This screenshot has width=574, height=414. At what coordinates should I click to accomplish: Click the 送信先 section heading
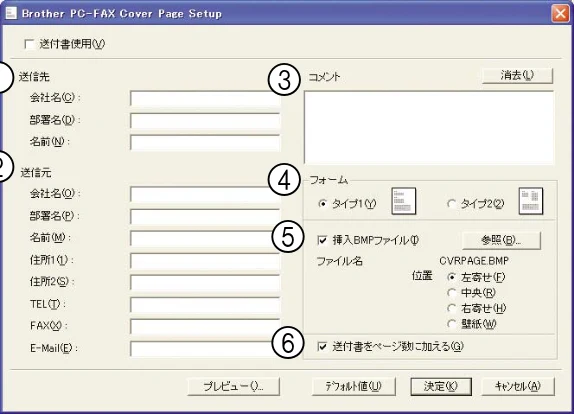(x=34, y=77)
